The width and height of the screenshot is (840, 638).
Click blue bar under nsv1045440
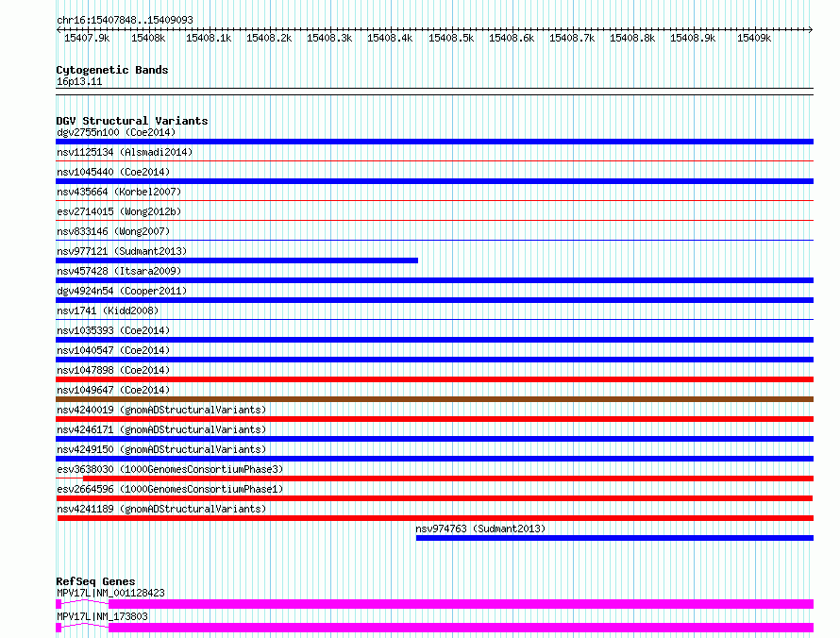(434, 181)
